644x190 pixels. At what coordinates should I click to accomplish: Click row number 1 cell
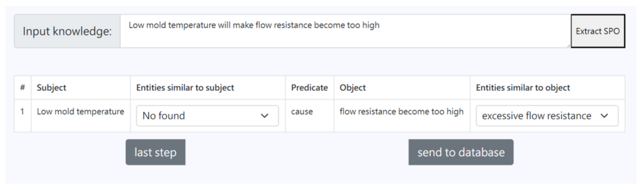(22, 112)
